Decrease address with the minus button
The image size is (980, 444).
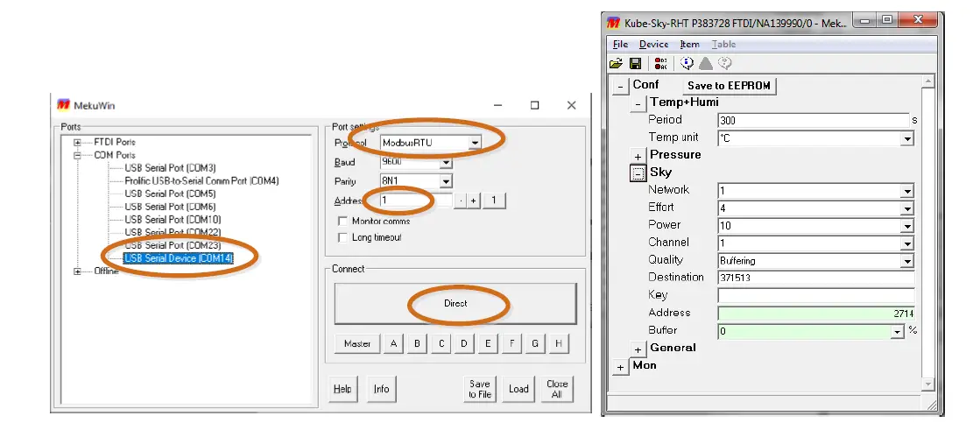pyautogui.click(x=461, y=201)
